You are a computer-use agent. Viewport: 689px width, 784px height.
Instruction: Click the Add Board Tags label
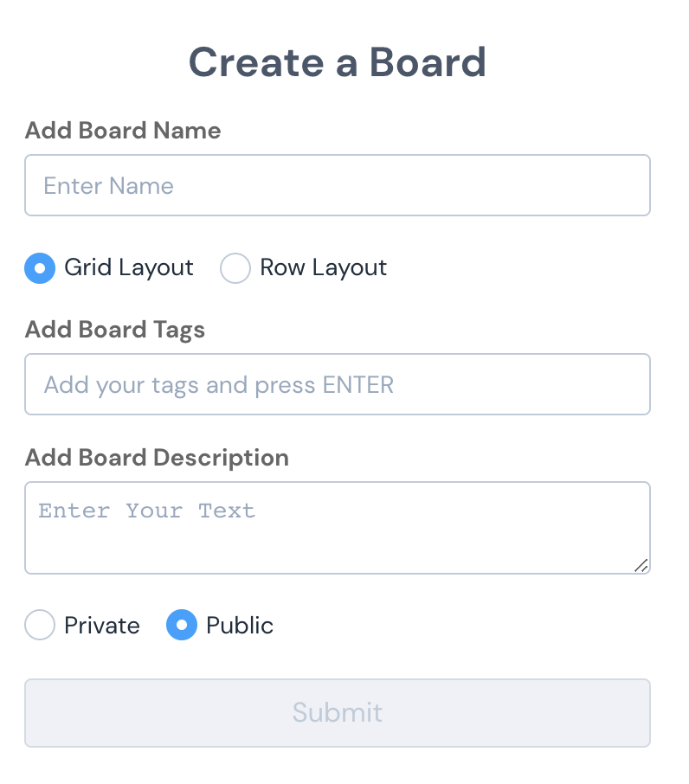click(x=114, y=330)
